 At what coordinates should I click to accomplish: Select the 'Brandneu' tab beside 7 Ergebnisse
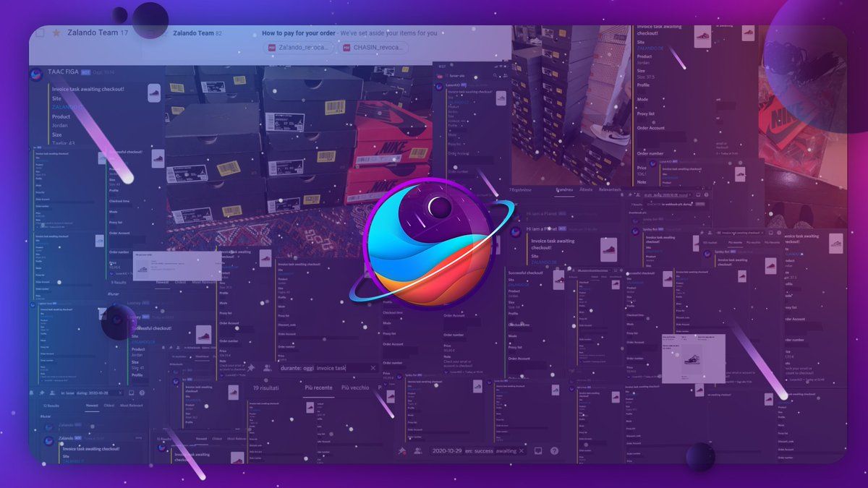[x=563, y=189]
